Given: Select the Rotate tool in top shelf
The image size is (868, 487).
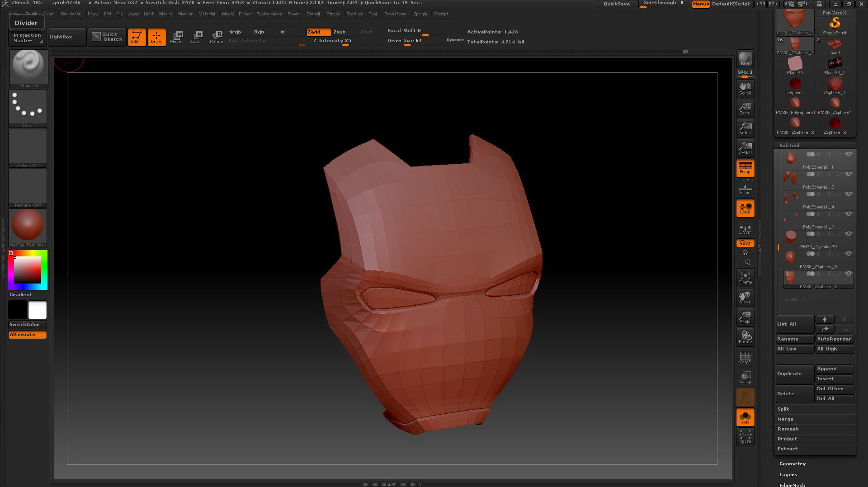Looking at the screenshot, I should (217, 37).
